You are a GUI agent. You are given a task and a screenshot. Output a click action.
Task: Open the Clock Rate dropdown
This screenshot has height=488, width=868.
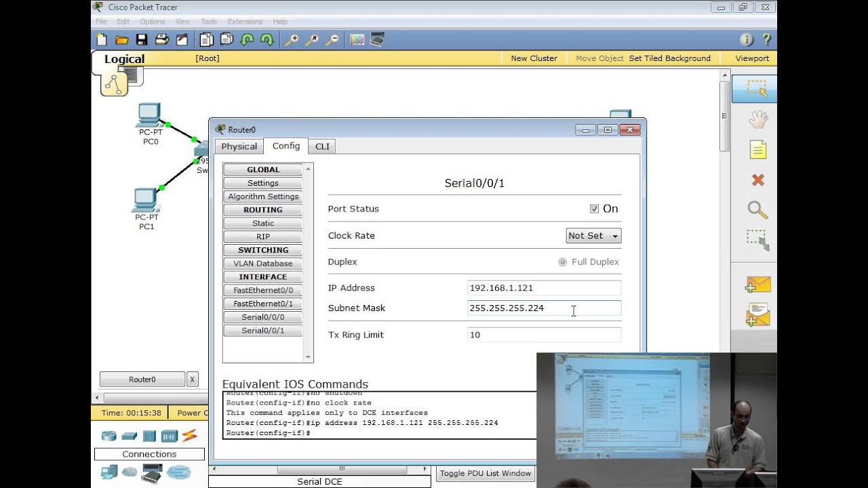point(593,235)
